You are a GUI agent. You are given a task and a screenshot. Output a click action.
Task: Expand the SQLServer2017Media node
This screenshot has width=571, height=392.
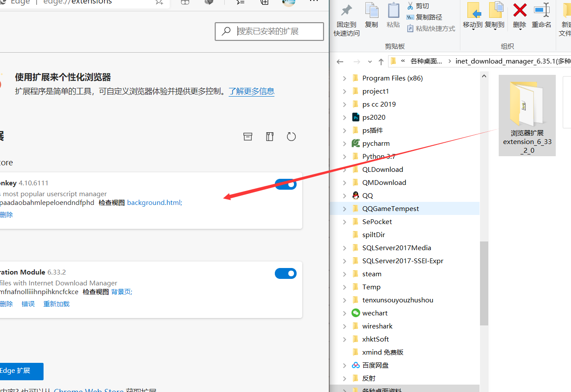click(x=345, y=248)
